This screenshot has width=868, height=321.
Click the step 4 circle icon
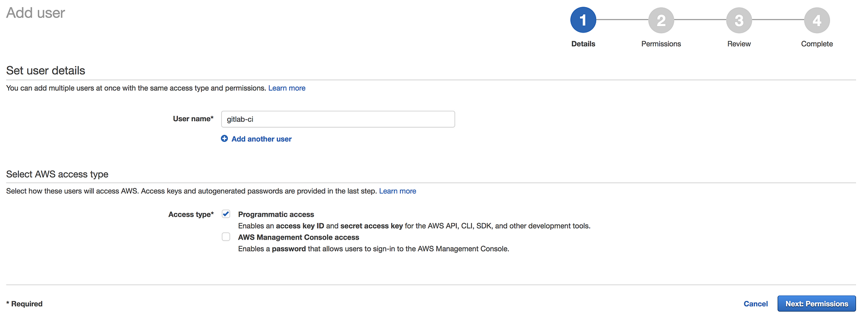pos(816,21)
